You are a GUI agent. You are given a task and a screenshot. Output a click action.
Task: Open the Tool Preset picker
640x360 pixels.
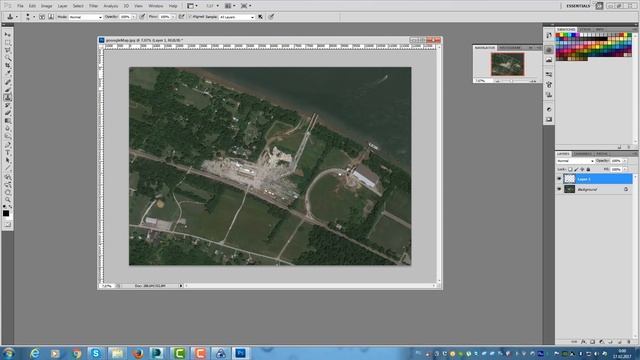(x=12, y=17)
